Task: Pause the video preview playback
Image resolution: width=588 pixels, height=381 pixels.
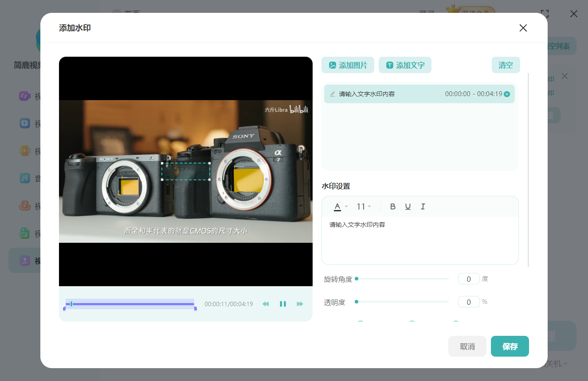Action: 282,304
